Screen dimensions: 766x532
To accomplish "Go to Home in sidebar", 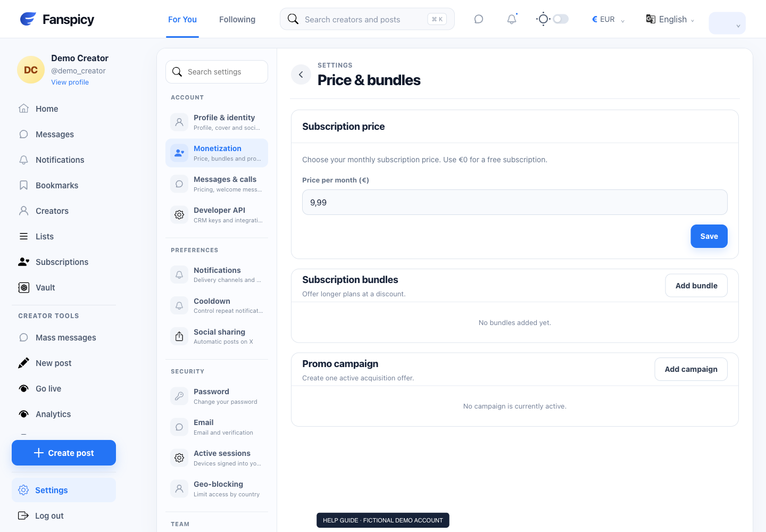I will (64, 109).
